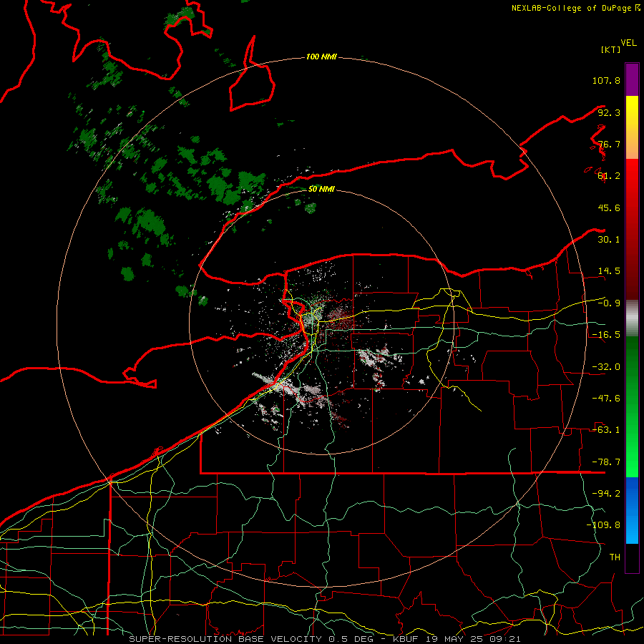Click the [KT] units label

(610, 49)
